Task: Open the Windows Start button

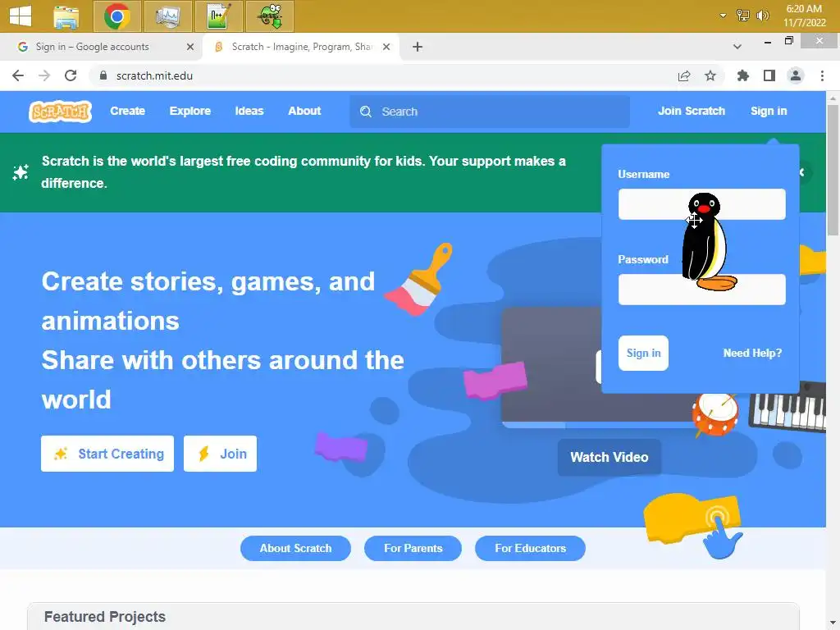Action: [21, 16]
